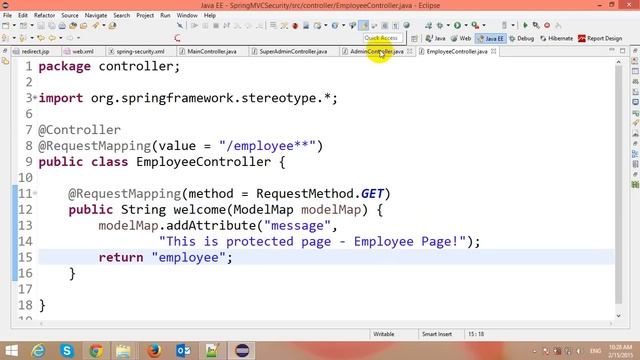The width and height of the screenshot is (640, 360).
Task: Open the Windows Start button
Action: [11, 351]
